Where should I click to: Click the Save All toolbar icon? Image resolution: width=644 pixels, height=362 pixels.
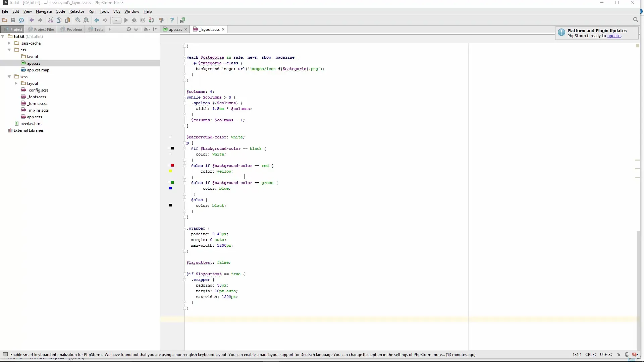[x=13, y=20]
